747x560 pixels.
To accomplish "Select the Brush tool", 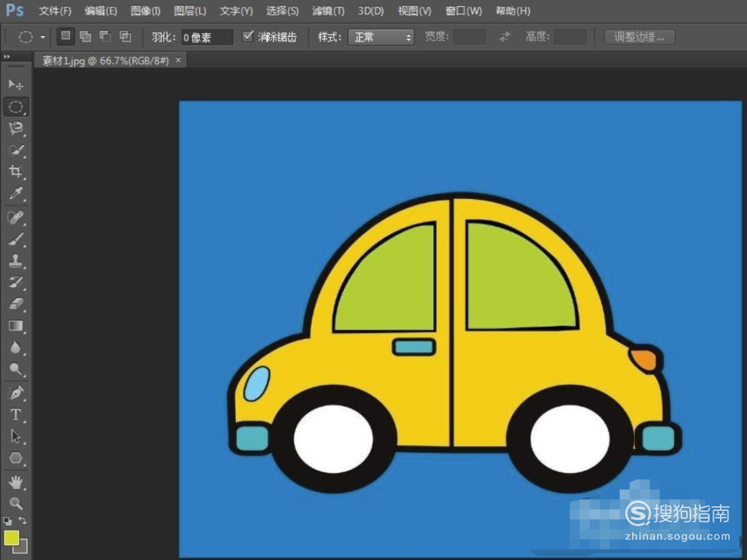I will (16, 239).
